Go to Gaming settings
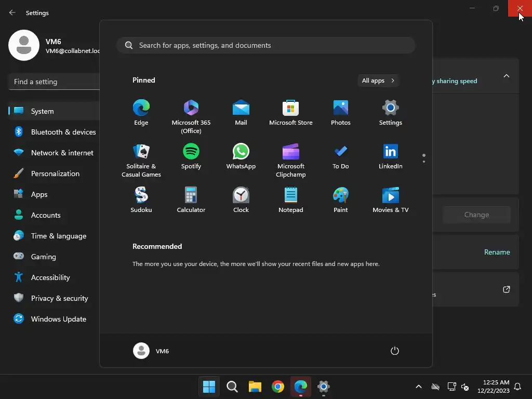The height and width of the screenshot is (399, 532). pyautogui.click(x=54, y=257)
